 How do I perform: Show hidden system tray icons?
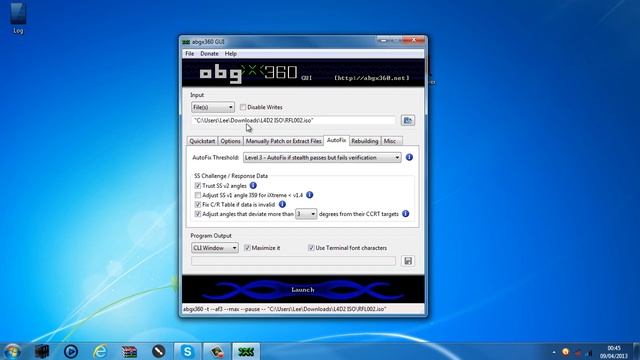point(554,352)
